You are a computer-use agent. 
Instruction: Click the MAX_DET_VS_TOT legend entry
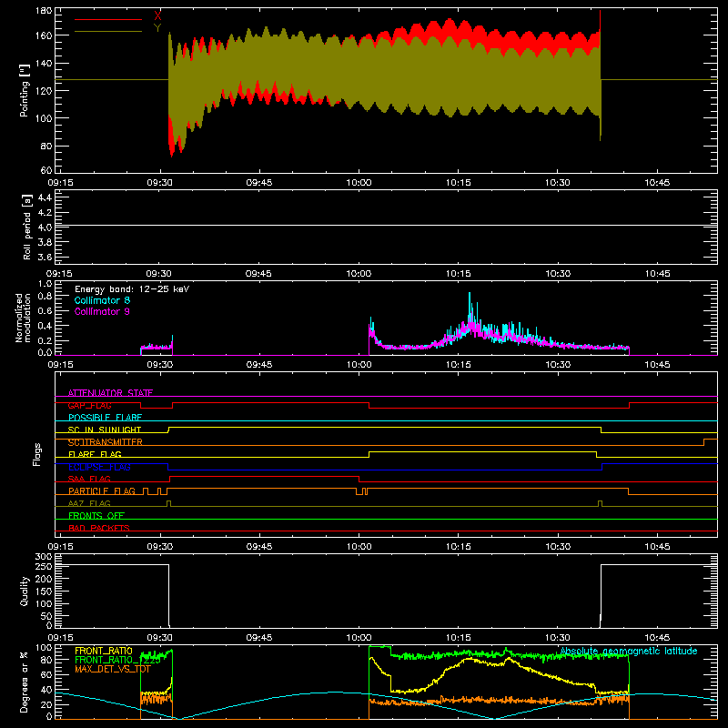click(113, 669)
